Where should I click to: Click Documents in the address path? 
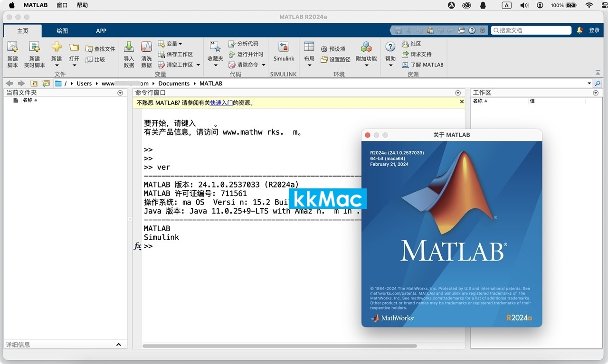[x=174, y=84]
